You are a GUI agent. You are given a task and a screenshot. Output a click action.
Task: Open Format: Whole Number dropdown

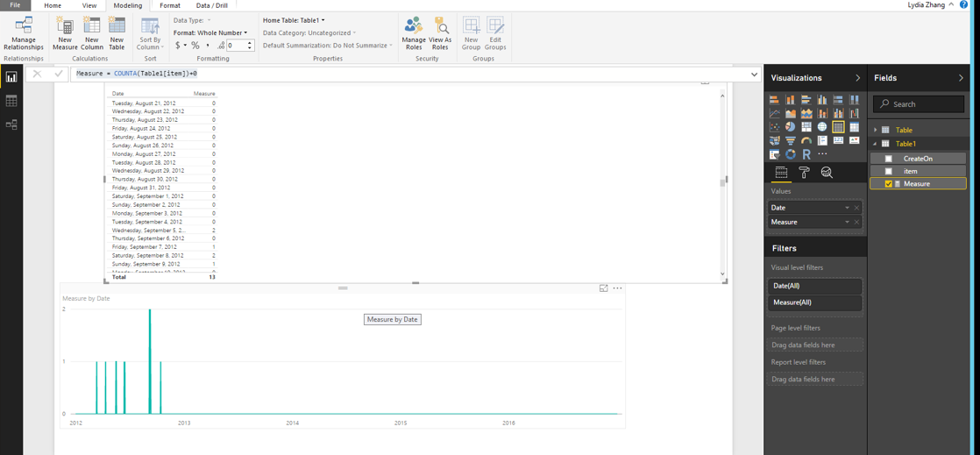coord(210,32)
